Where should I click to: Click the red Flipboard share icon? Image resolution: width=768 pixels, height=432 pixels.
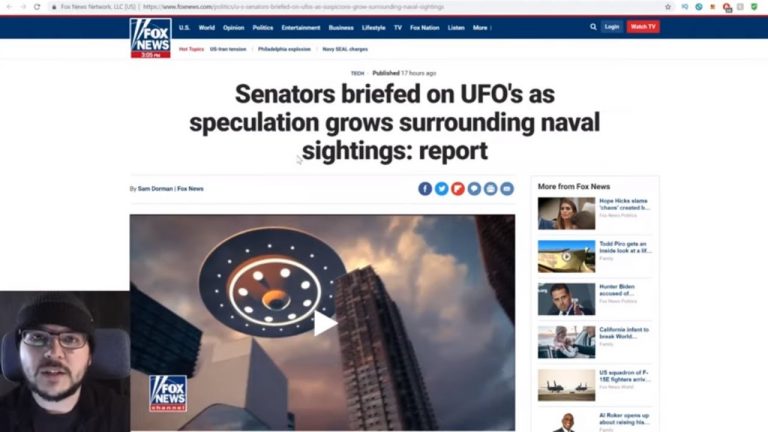(457, 189)
